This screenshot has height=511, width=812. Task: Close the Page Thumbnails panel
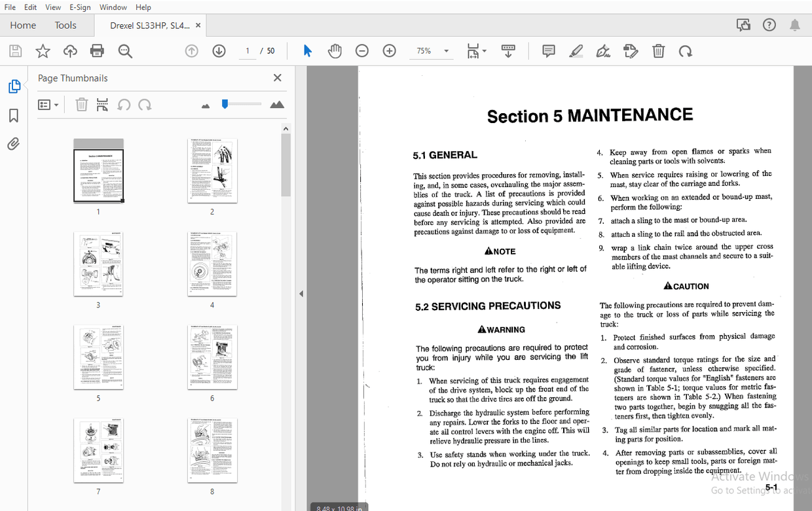tap(277, 77)
